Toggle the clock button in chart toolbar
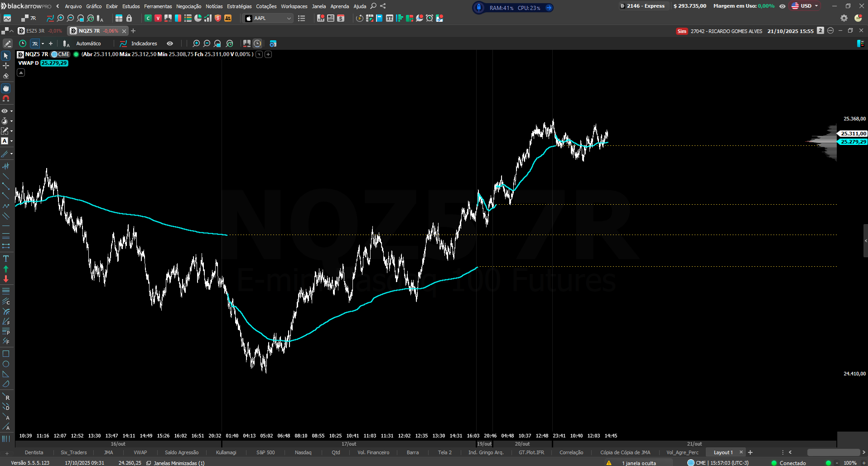 pos(257,43)
